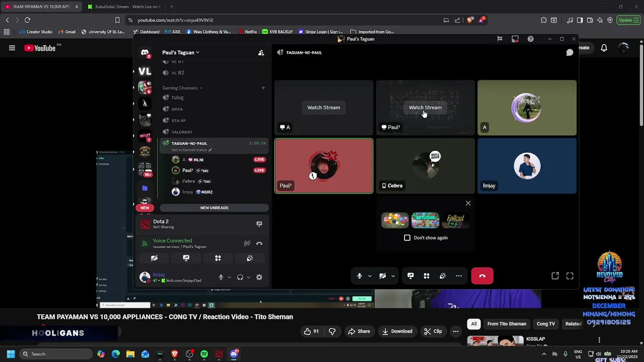The image size is (644, 362).
Task: Click Set a channel status
Action: coord(192,150)
